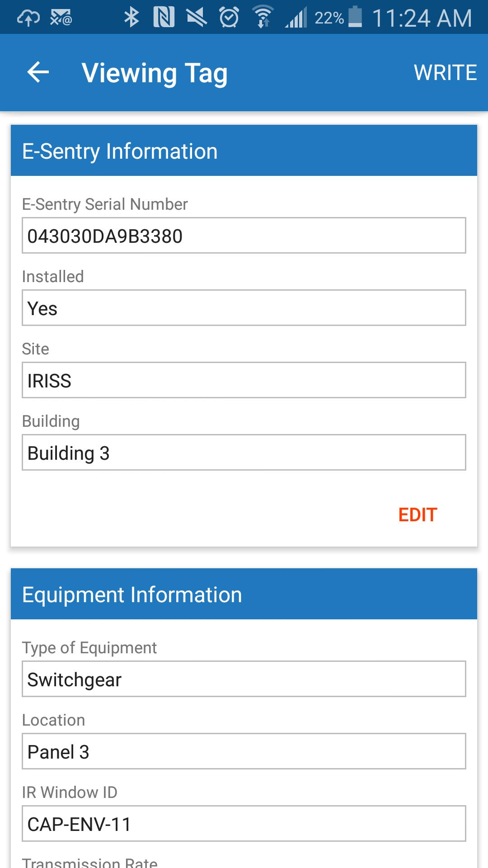Select the Site field showing IRISS
Viewport: 488px width, 868px height.
[244, 380]
